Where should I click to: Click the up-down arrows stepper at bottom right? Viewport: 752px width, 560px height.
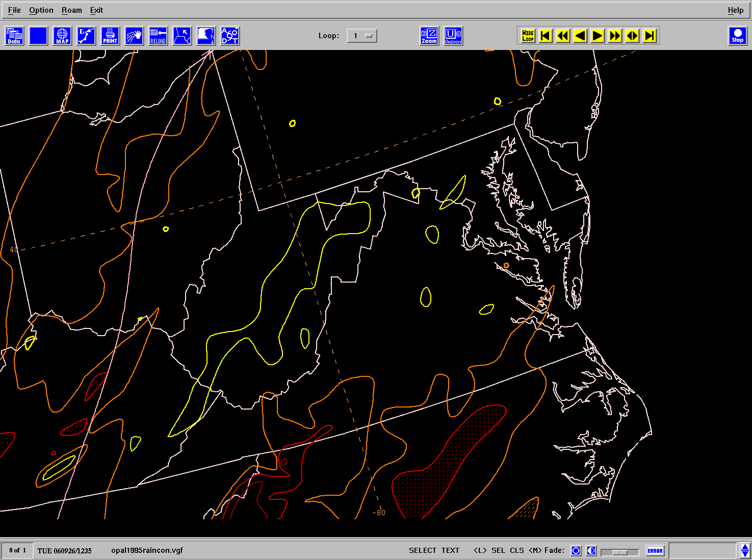[745, 551]
